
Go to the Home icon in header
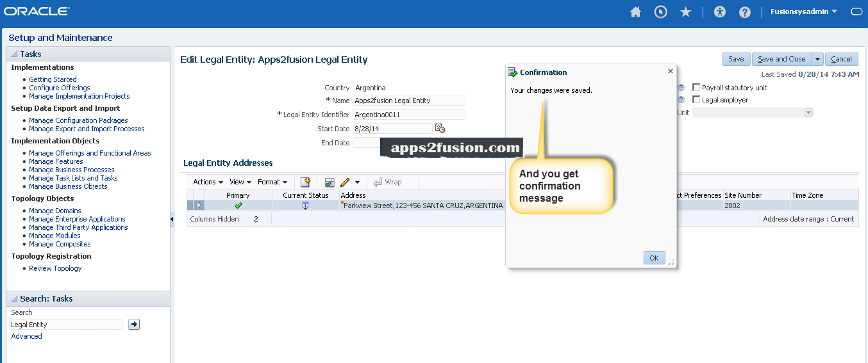pyautogui.click(x=635, y=12)
